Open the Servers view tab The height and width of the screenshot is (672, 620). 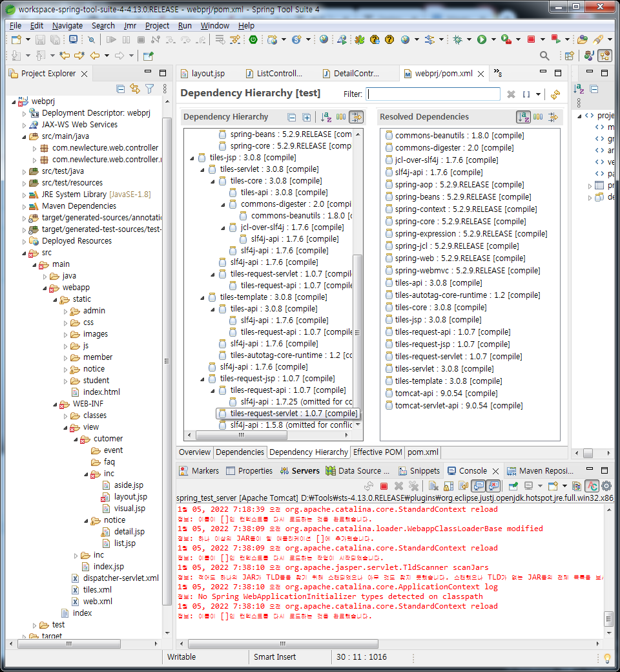[x=300, y=471]
